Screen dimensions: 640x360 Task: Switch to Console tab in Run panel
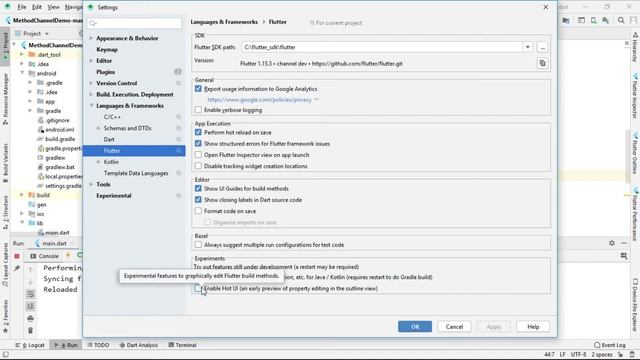44,256
